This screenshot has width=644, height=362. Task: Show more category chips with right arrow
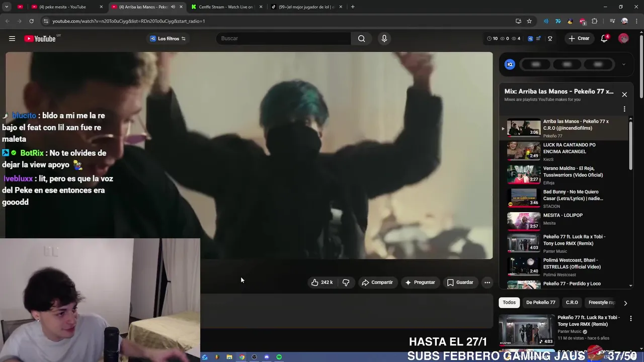pos(625,303)
